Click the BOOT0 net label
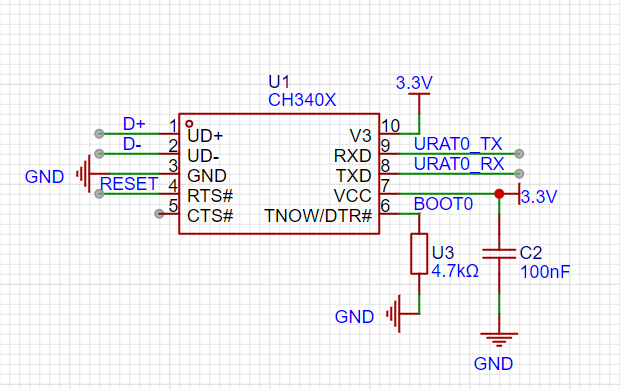The width and height of the screenshot is (620, 389). tap(443, 204)
